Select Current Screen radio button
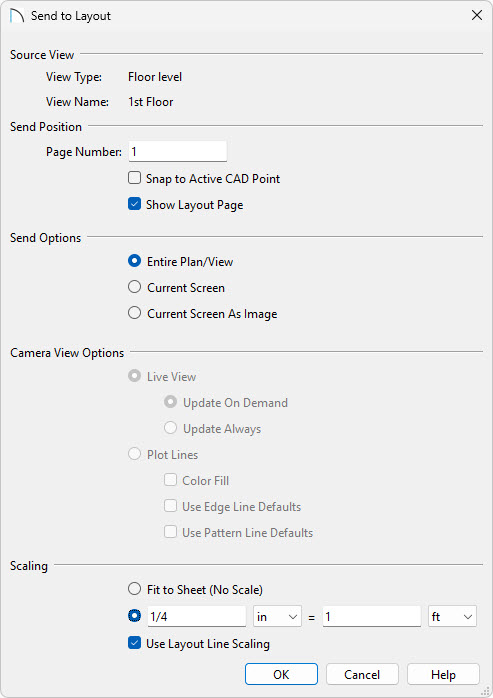Screen dimensions: 493x698 [x=134, y=287]
